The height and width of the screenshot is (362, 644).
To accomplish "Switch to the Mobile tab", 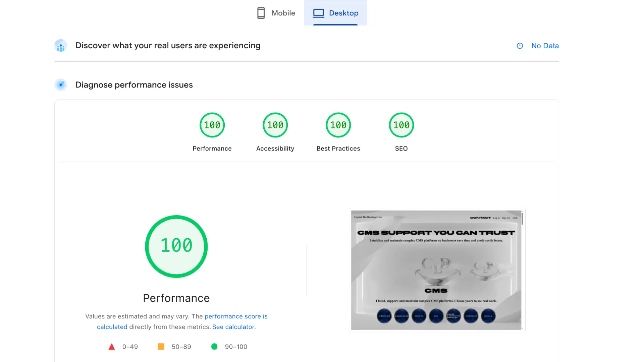I will tap(276, 13).
